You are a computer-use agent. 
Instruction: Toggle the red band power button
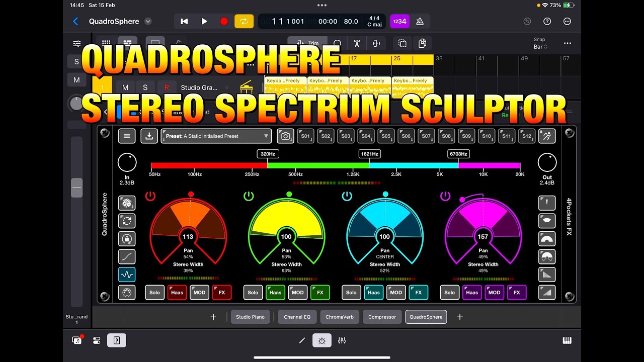[x=150, y=196]
